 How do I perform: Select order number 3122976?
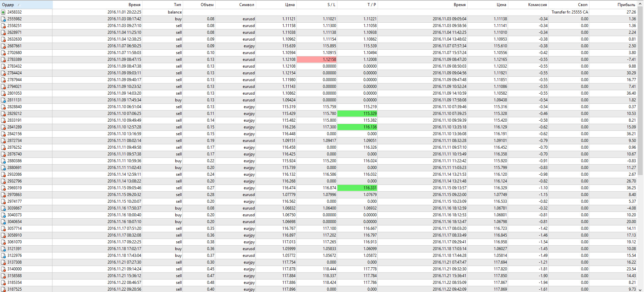[15, 255]
